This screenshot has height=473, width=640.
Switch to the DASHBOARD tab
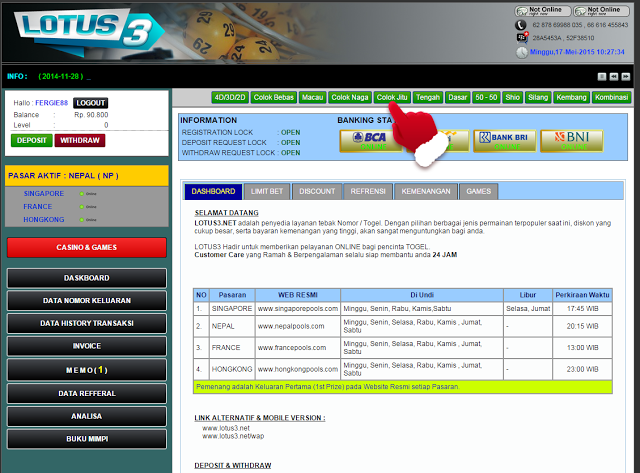coord(213,191)
